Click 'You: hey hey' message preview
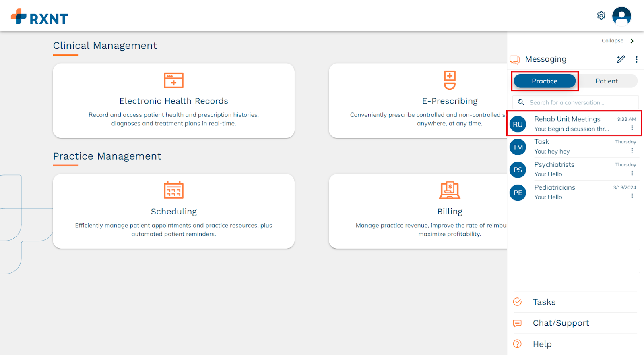Screen dimensions: 644x355 pyautogui.click(x=552, y=152)
